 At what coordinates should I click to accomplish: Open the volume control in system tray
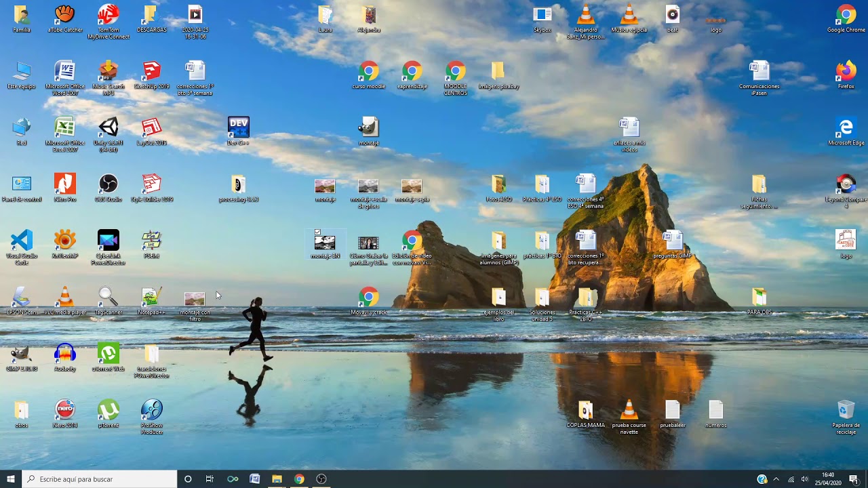point(805,479)
